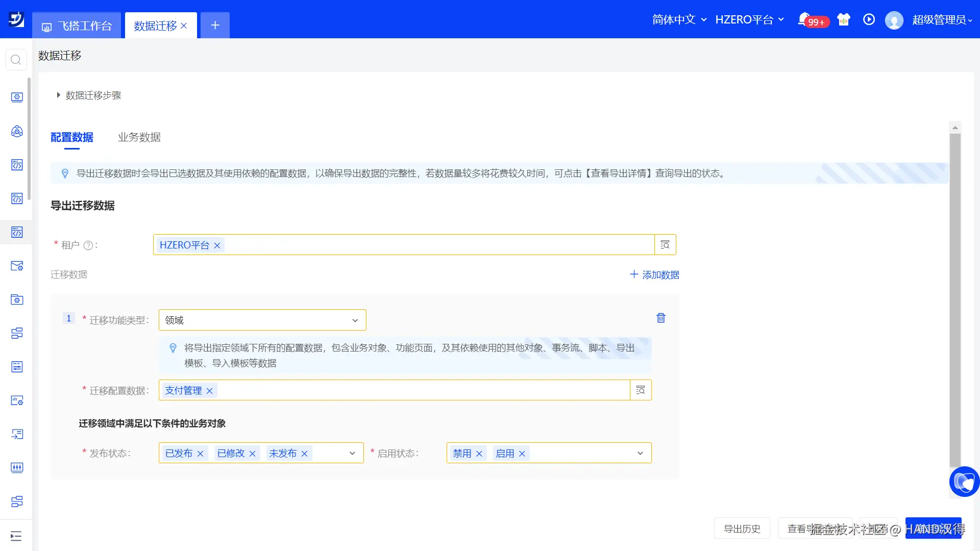This screenshot has width=980, height=551.
Task: Remove the 禁用 status tag
Action: (x=479, y=454)
